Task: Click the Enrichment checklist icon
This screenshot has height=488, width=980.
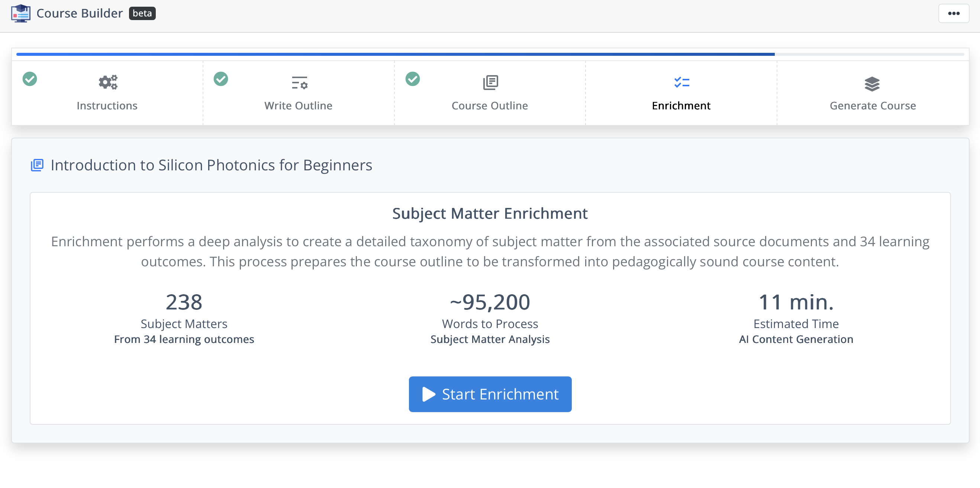Action: (x=681, y=83)
